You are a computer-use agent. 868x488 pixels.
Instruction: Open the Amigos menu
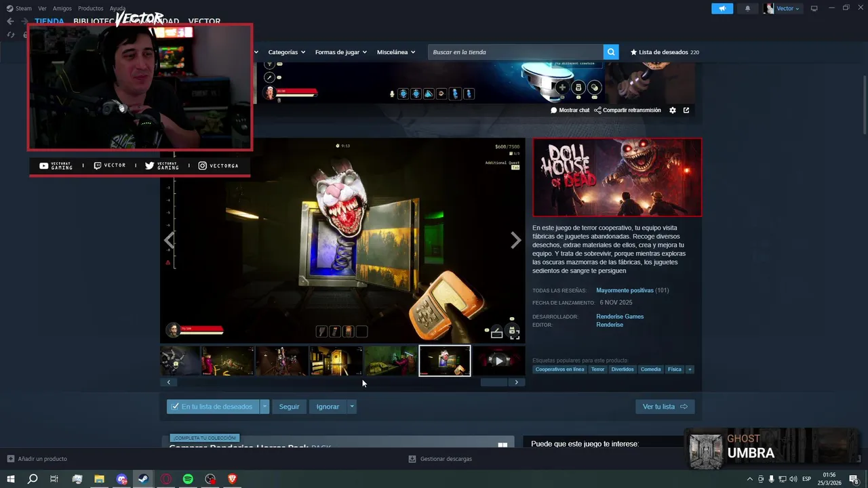62,8
